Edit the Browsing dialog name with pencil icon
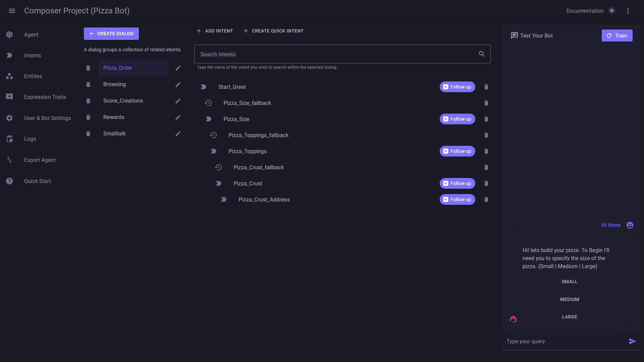The height and width of the screenshot is (362, 644). (x=178, y=84)
